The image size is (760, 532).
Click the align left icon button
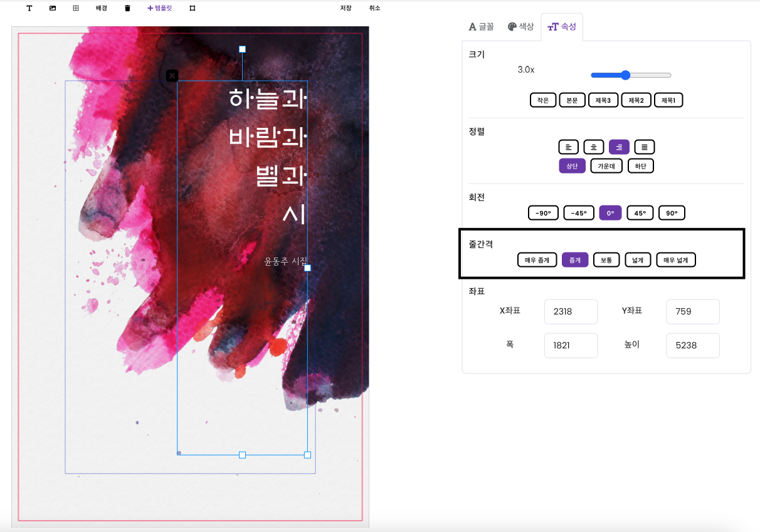[x=569, y=147]
